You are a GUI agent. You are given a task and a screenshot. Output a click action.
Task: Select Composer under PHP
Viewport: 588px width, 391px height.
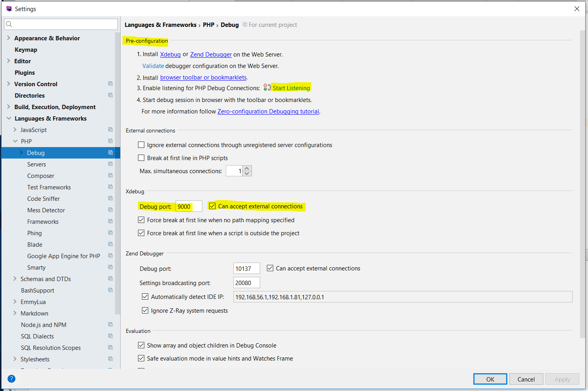coord(41,176)
